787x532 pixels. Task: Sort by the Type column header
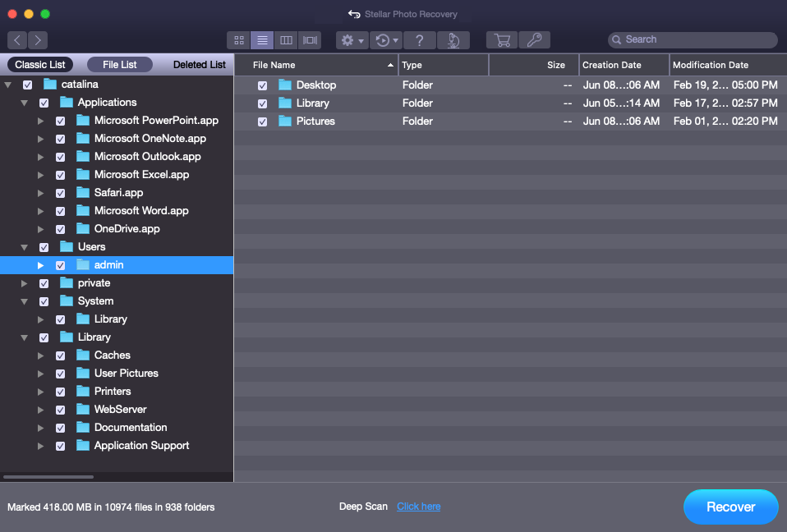point(444,65)
